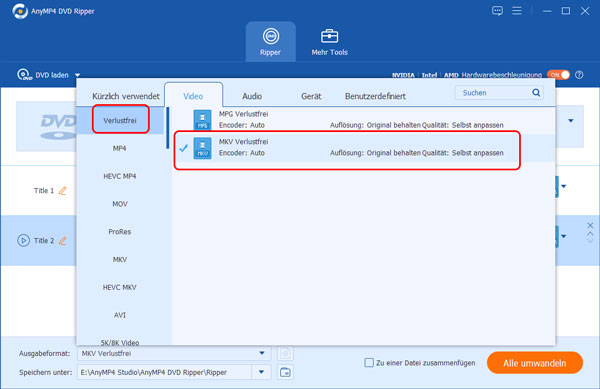The width and height of the screenshot is (600, 389).
Task: Select the MOV category
Action: (x=120, y=204)
